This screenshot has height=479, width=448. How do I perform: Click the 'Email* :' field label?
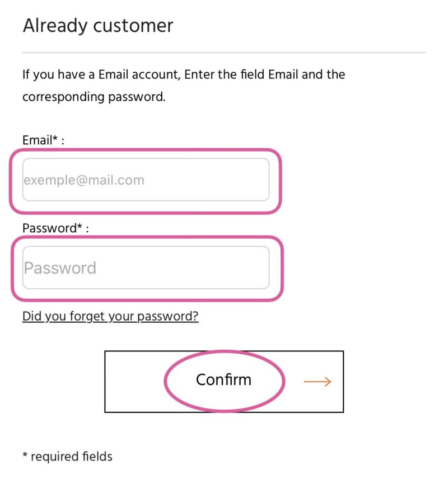44,140
